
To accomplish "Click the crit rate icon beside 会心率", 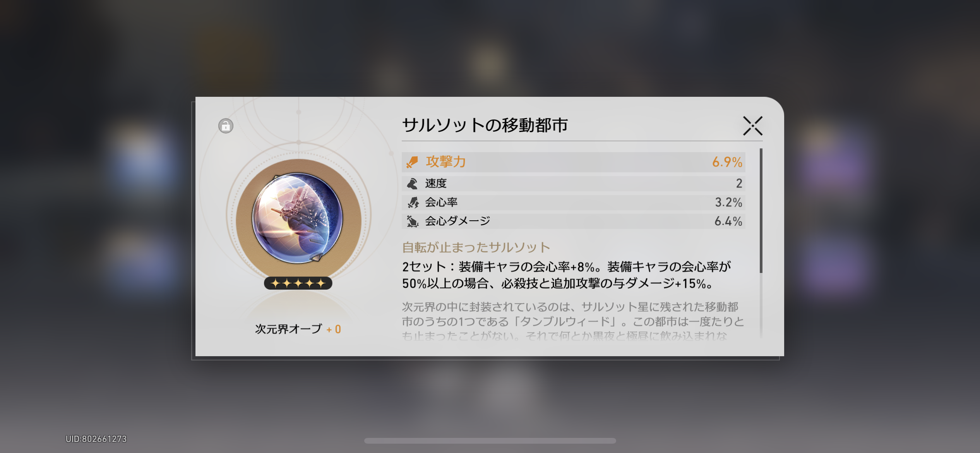I will pyautogui.click(x=413, y=202).
